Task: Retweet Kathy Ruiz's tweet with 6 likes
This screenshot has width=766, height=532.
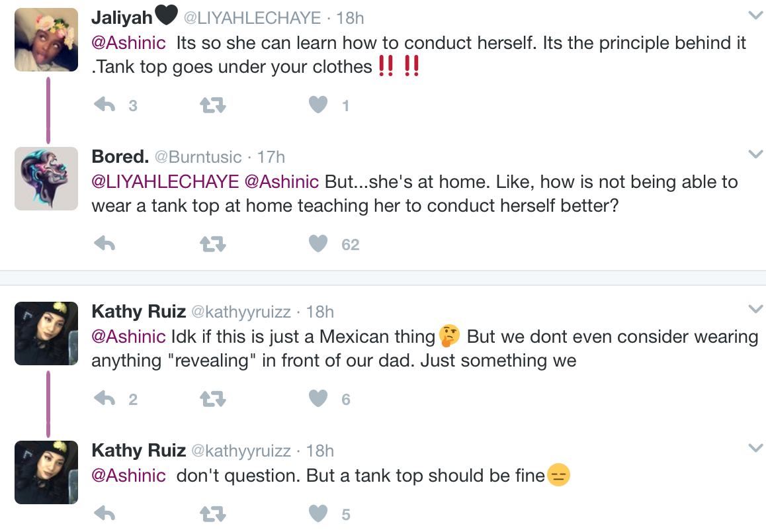Action: (x=212, y=398)
